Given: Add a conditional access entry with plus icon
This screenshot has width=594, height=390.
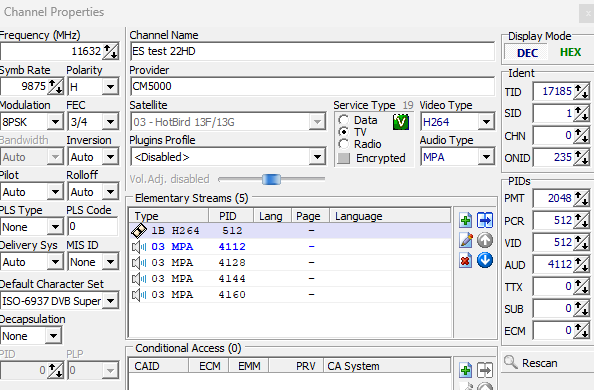Looking at the screenshot, I should coord(466,370).
